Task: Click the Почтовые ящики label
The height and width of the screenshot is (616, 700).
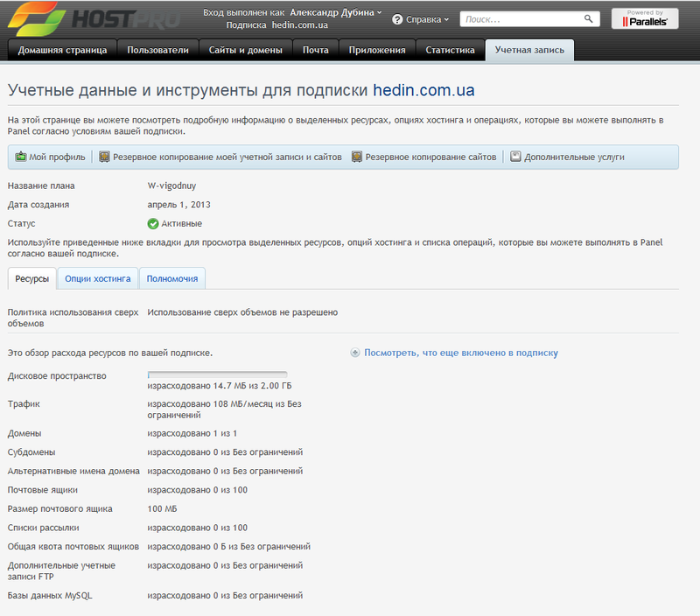Action: point(42,490)
